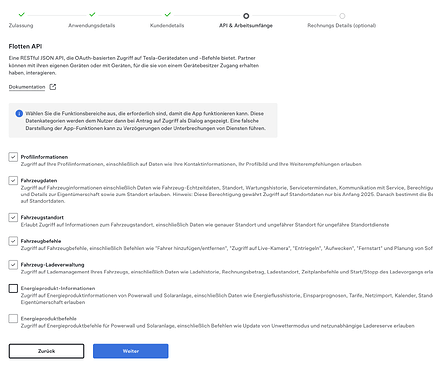Uncheck the Fahrzeug-Ladeverwaltung checkbox

tap(13, 265)
